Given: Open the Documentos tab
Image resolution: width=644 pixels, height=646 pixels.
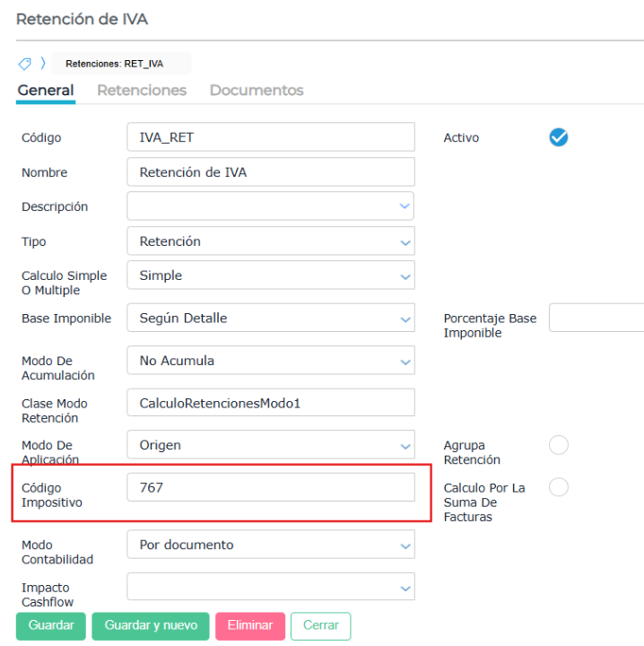Looking at the screenshot, I should click(x=257, y=91).
